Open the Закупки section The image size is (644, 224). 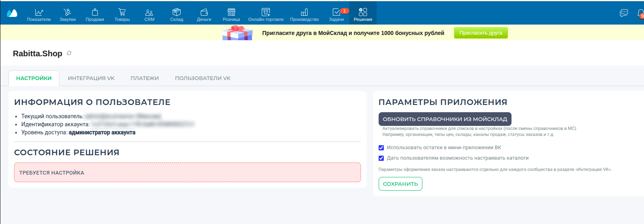coord(67,15)
